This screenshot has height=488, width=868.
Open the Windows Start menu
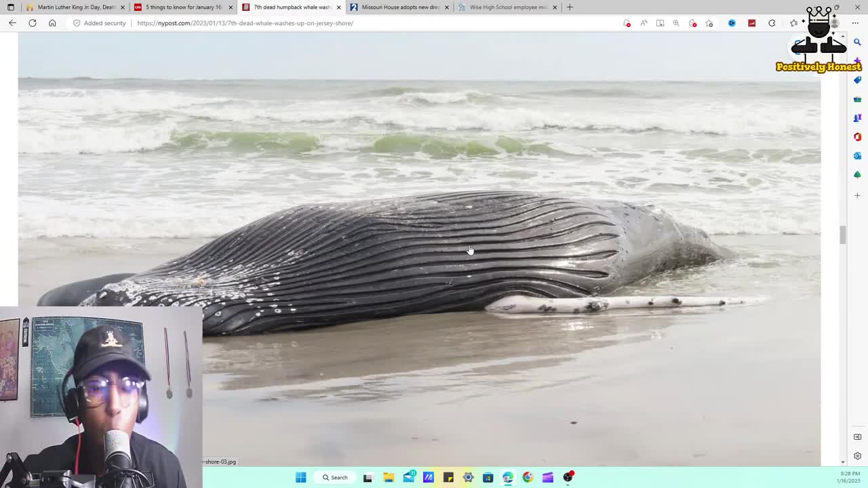pos(300,477)
